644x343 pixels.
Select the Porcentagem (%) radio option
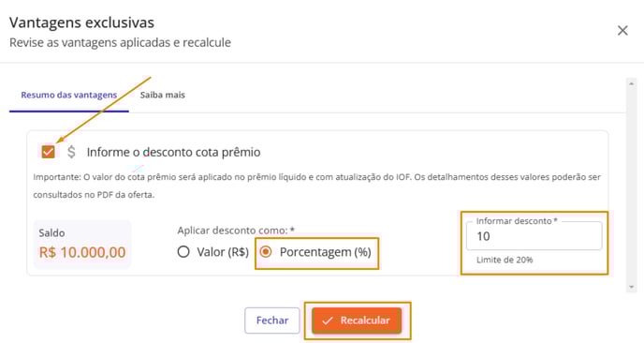click(266, 251)
